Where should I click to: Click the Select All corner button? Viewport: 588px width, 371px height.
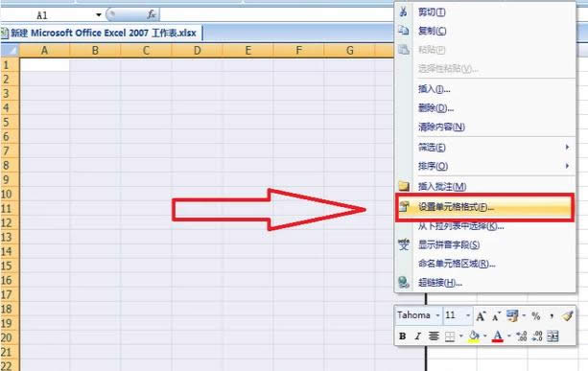10,50
